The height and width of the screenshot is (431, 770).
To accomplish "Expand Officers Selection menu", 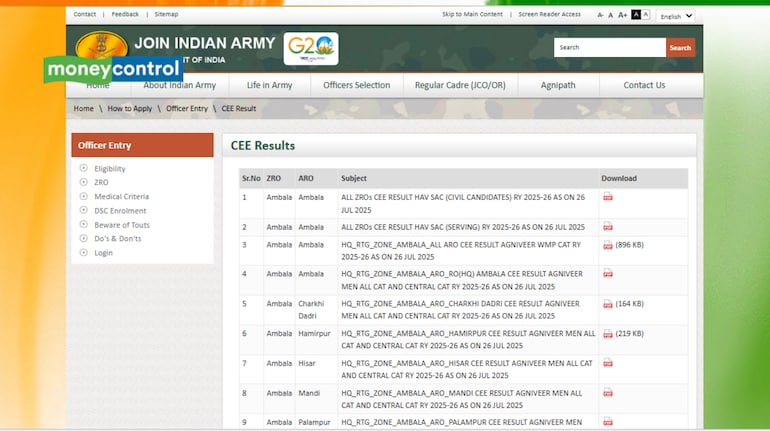I will click(358, 85).
